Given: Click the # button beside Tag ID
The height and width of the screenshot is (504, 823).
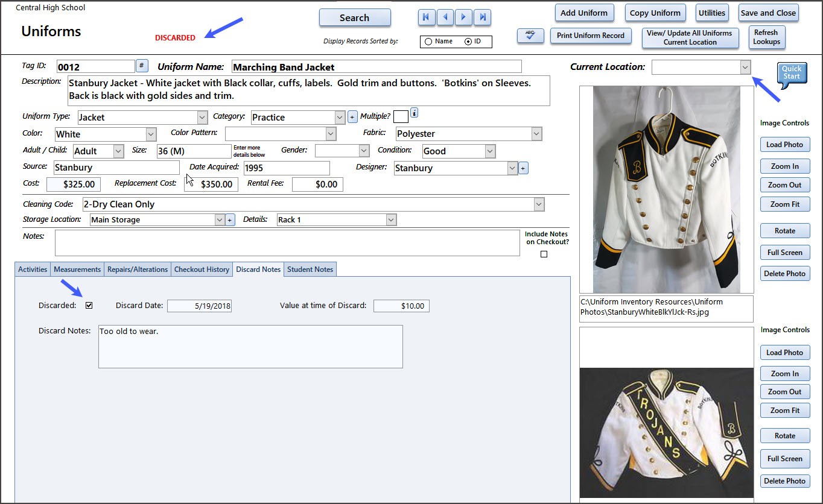Looking at the screenshot, I should [x=142, y=66].
